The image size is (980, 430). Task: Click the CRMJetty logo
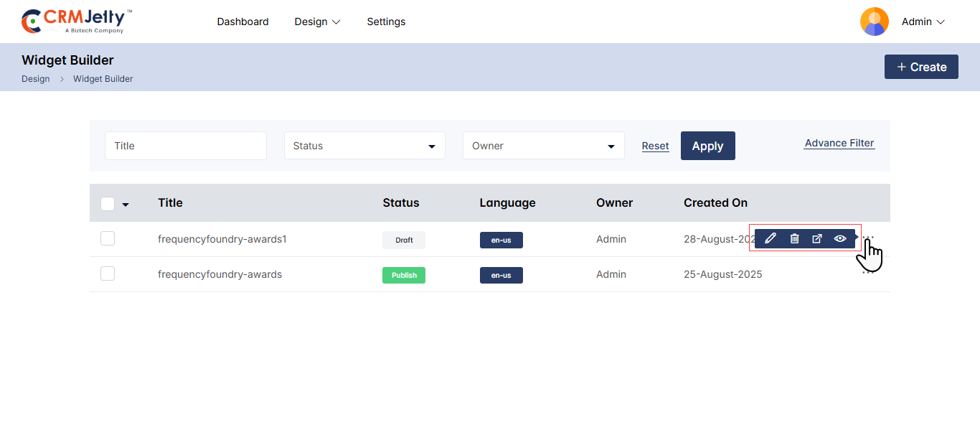click(x=77, y=22)
